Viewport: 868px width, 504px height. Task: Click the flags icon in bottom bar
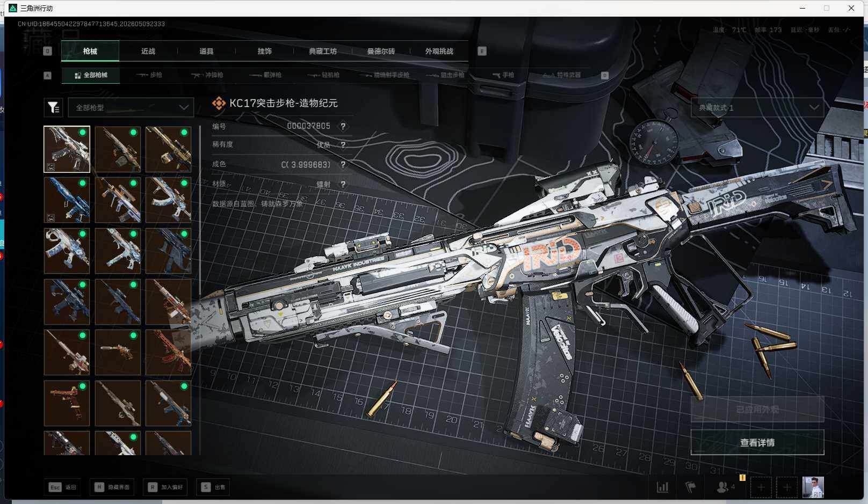click(691, 487)
